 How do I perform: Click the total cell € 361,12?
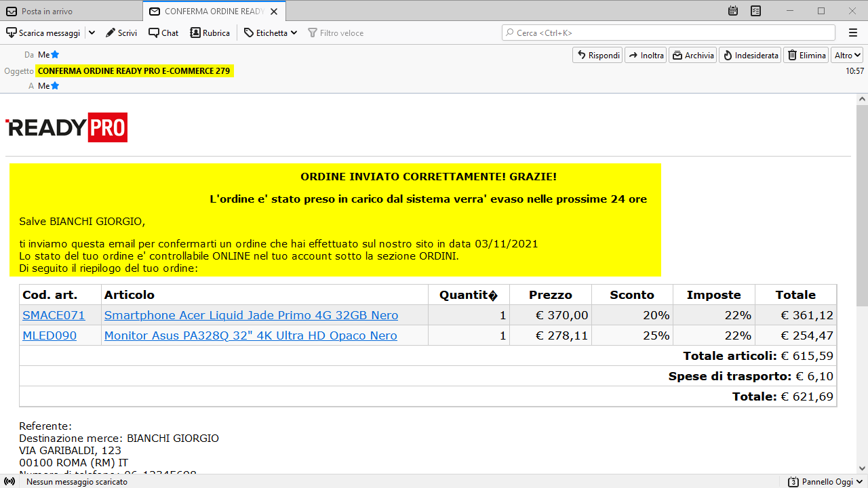pyautogui.click(x=795, y=315)
